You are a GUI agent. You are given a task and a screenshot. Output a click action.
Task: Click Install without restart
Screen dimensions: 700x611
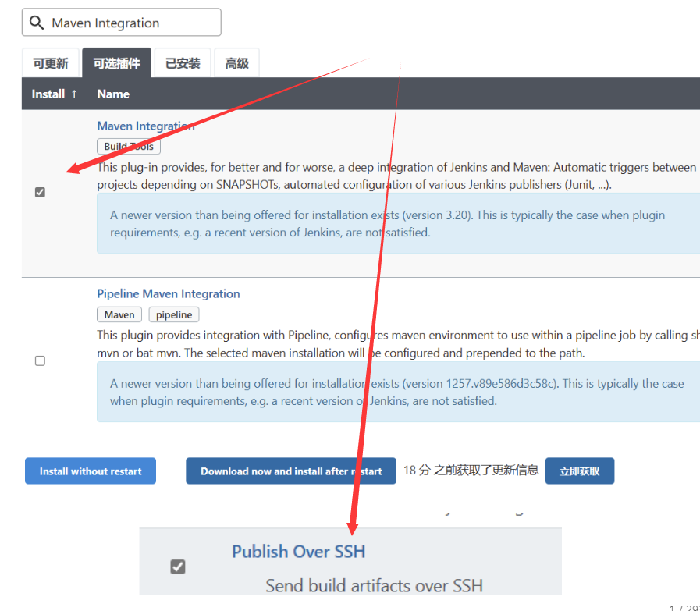[x=91, y=471]
